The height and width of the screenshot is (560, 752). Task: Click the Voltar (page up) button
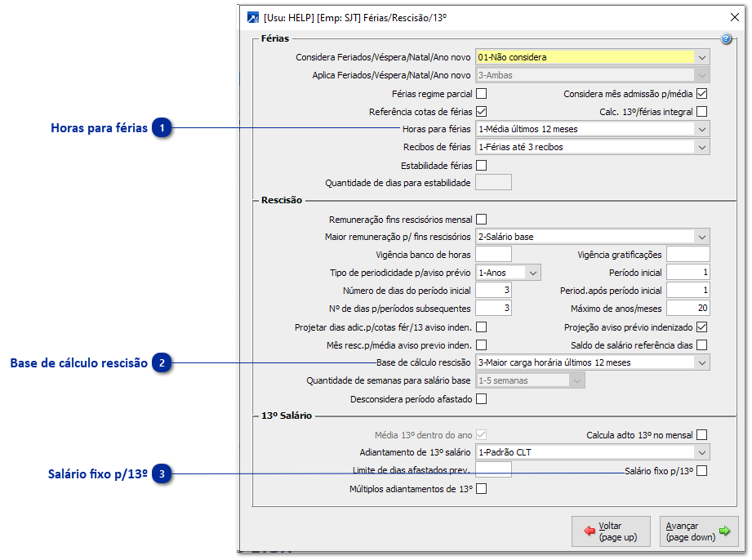coord(611,531)
